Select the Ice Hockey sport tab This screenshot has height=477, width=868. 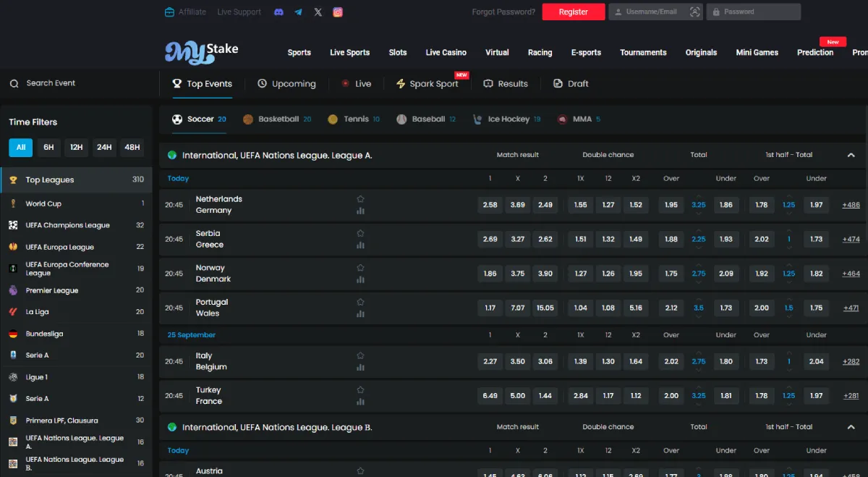pos(506,119)
